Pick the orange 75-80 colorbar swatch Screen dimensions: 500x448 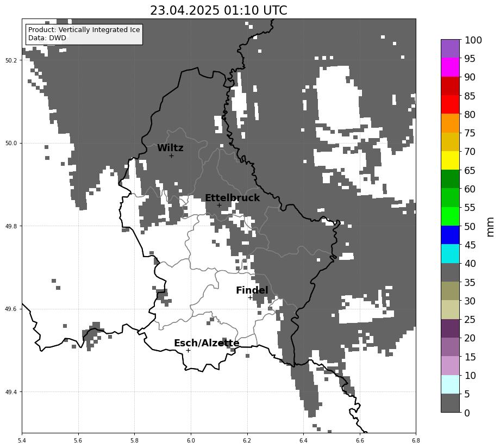pyautogui.click(x=450, y=123)
